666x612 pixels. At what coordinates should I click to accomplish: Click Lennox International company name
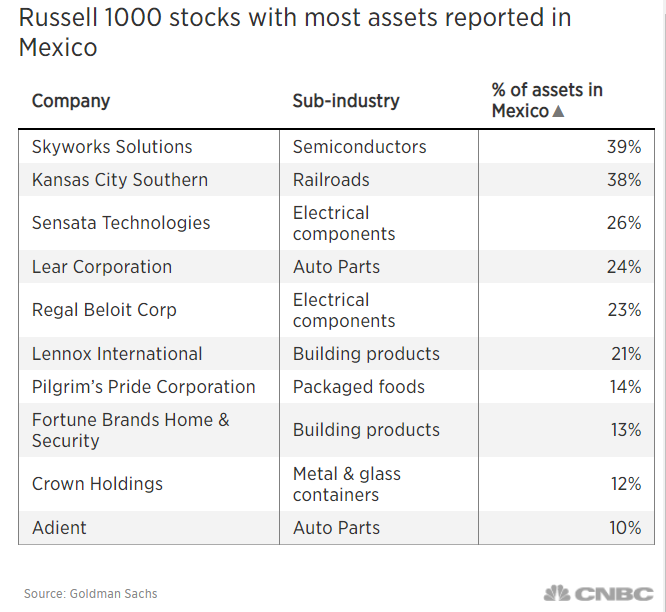coord(117,354)
